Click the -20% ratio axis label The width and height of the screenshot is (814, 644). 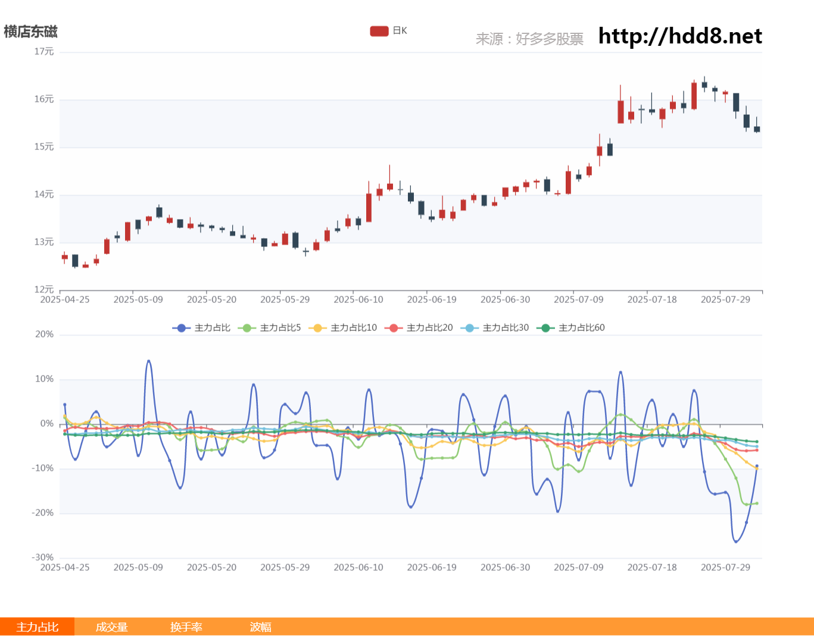43,513
